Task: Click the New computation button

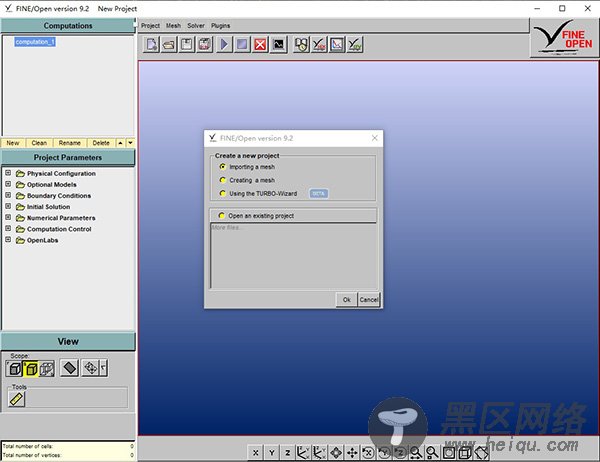Action: pos(13,143)
